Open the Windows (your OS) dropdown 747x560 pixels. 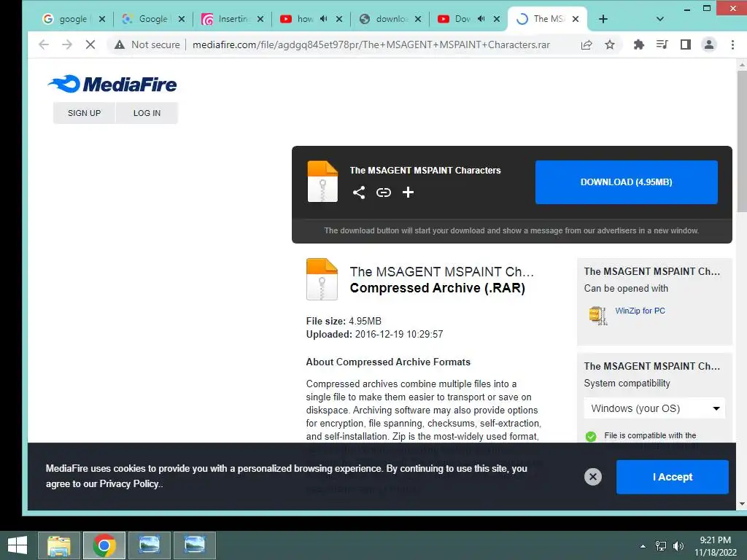point(654,408)
